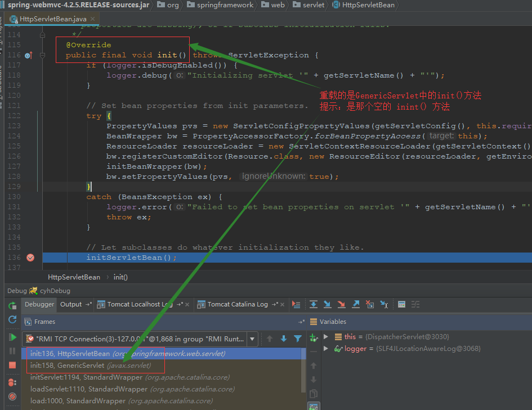The image size is (532, 410).
Task: Click the Step Out icon
Action: pyautogui.click(x=356, y=305)
